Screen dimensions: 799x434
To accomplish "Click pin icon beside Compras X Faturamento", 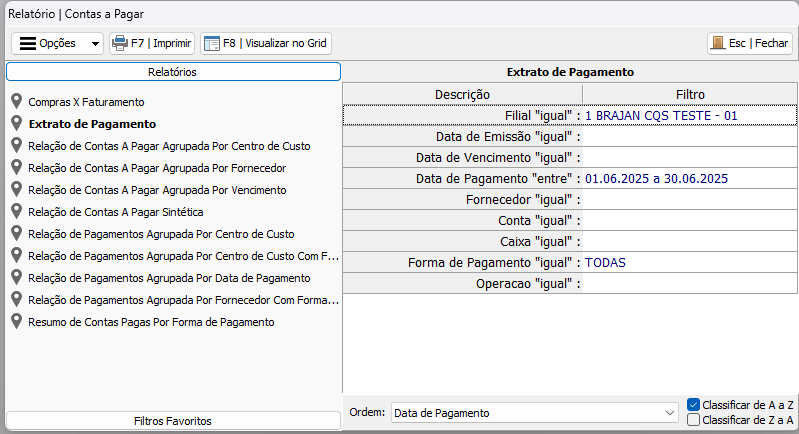I will [x=17, y=102].
